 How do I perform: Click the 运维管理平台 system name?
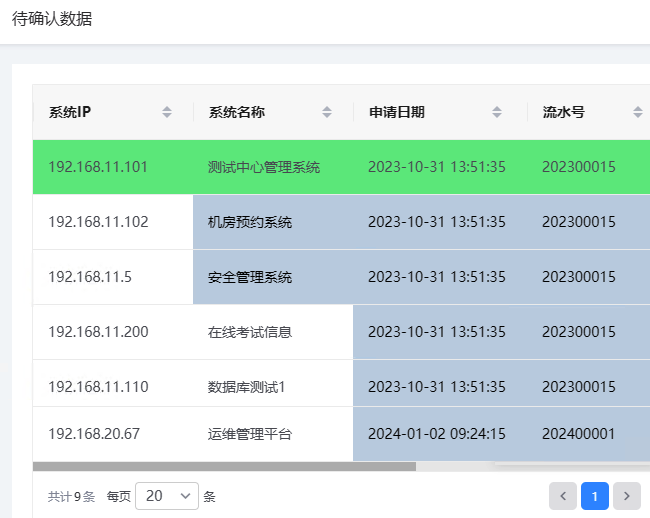(x=250, y=434)
